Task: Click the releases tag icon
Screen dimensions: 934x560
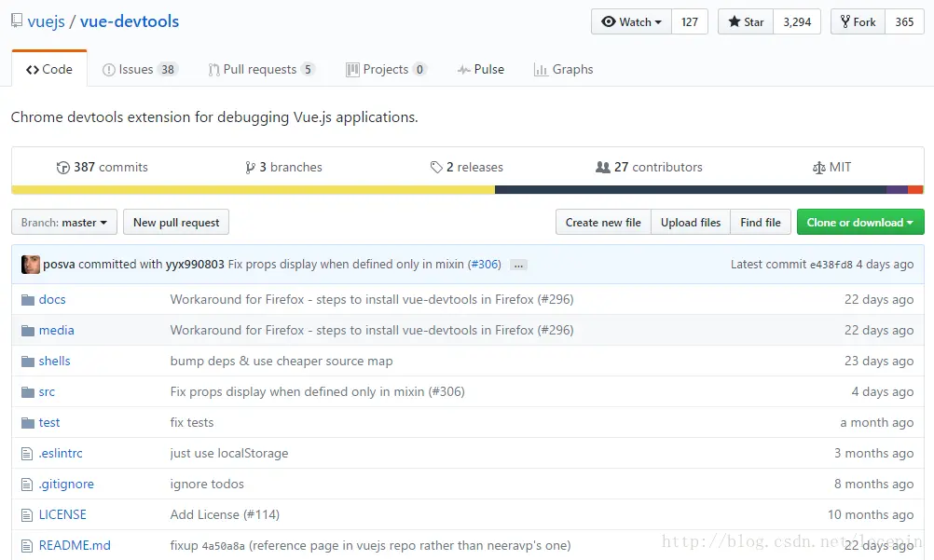Action: pyautogui.click(x=436, y=168)
